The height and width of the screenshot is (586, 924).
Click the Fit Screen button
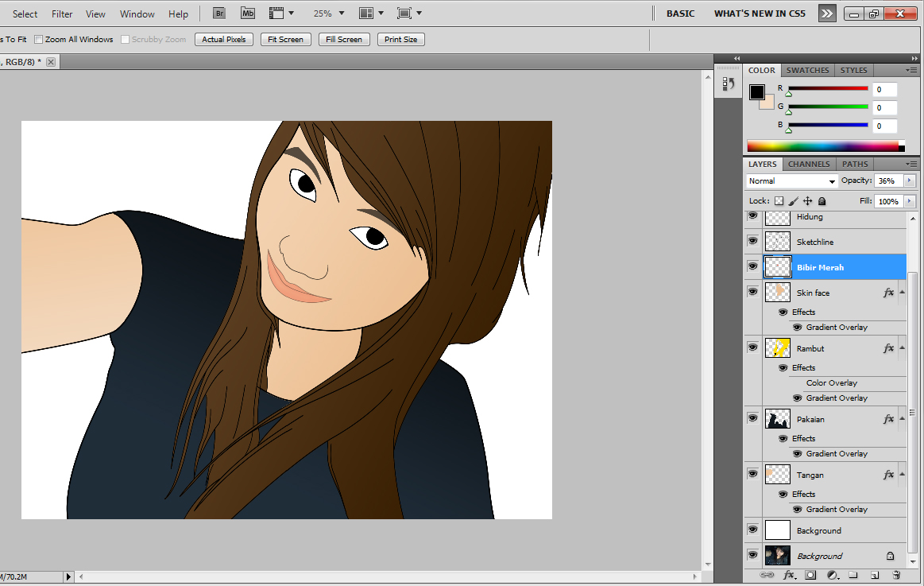point(285,39)
